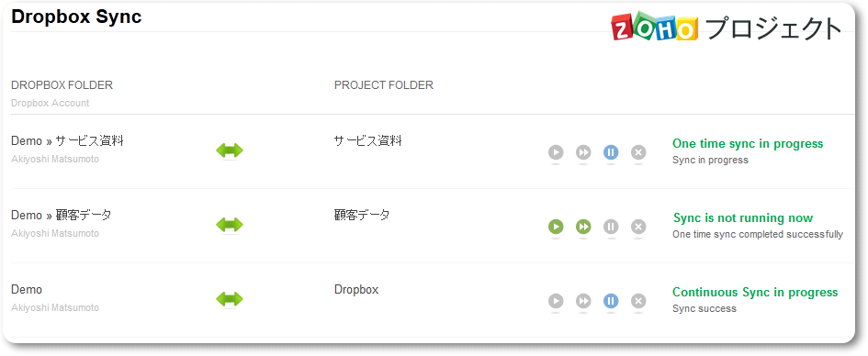This screenshot has height=356, width=868.
Task: Remove sync for サービス資料 row
Action: tap(638, 152)
